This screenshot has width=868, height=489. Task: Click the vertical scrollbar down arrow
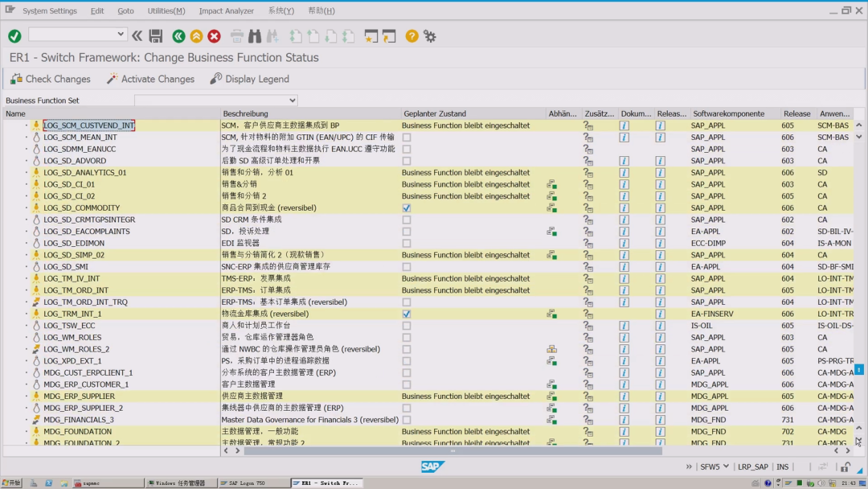858,442
